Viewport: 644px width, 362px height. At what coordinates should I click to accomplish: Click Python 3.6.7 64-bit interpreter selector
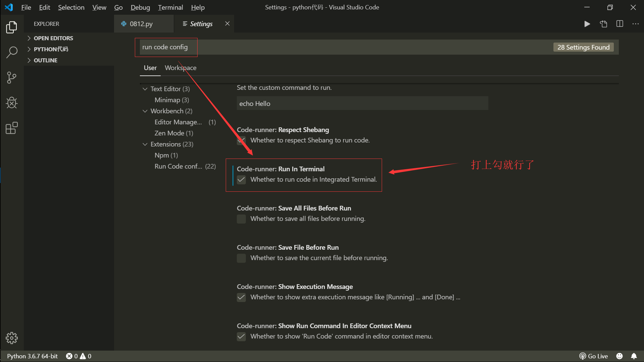pos(33,356)
